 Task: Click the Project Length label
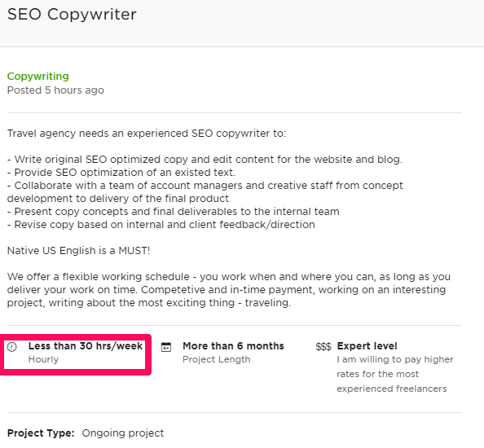pyautogui.click(x=217, y=359)
